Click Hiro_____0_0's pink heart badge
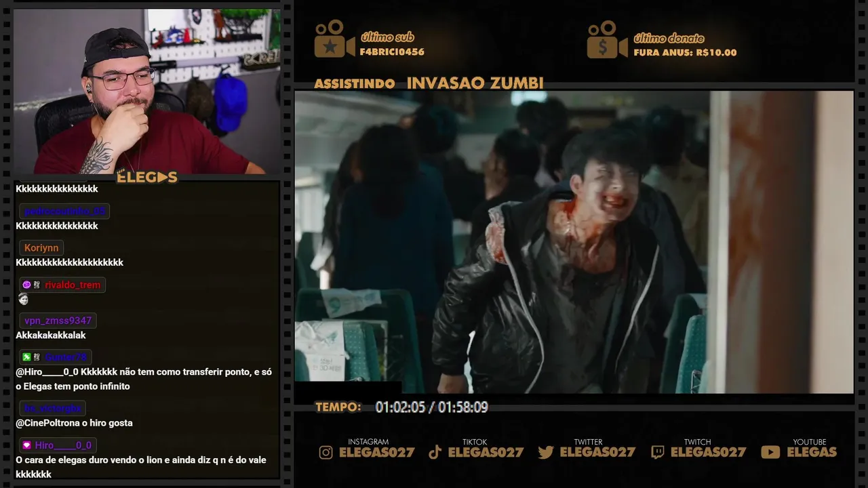 (26, 445)
